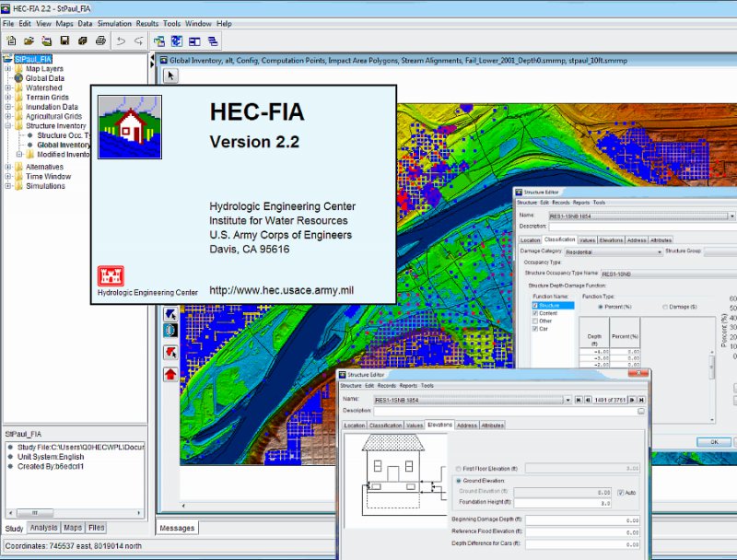Uncheck the Content function checkbox

click(x=535, y=313)
